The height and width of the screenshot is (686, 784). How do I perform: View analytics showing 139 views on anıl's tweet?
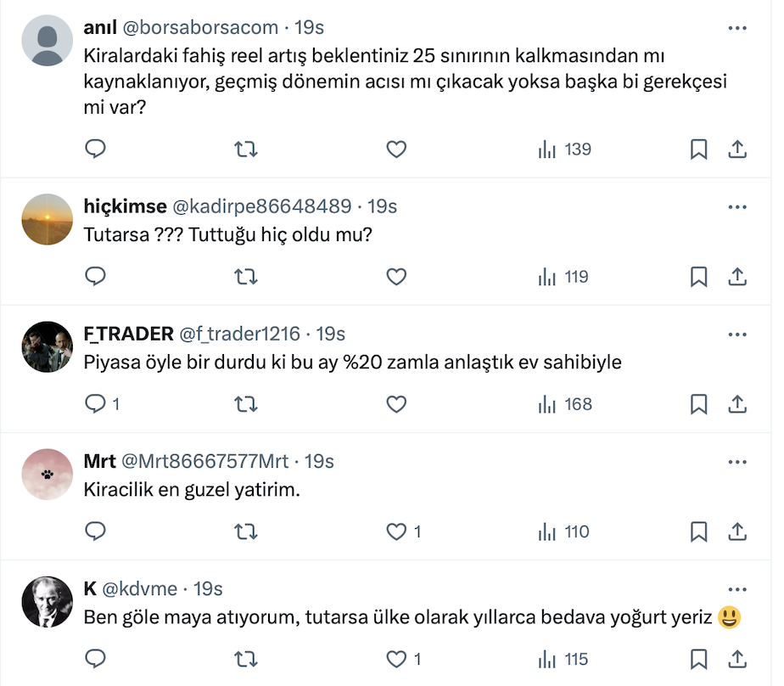tap(565, 149)
